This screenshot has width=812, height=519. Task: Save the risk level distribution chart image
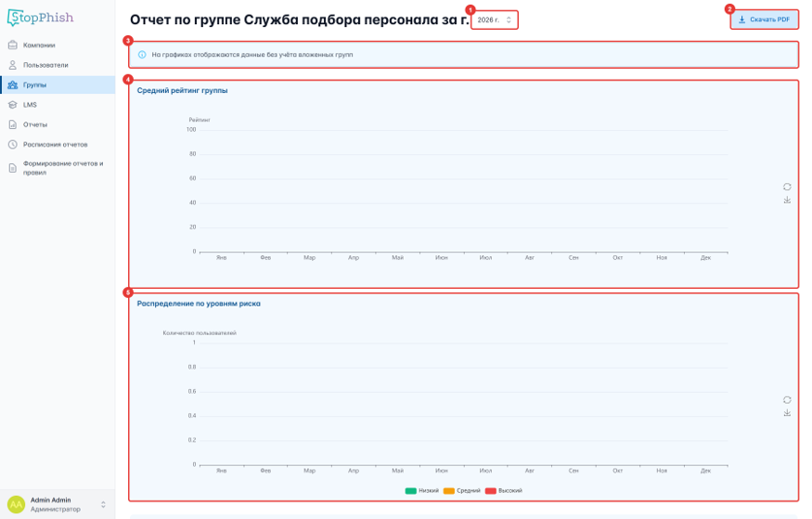(787, 413)
